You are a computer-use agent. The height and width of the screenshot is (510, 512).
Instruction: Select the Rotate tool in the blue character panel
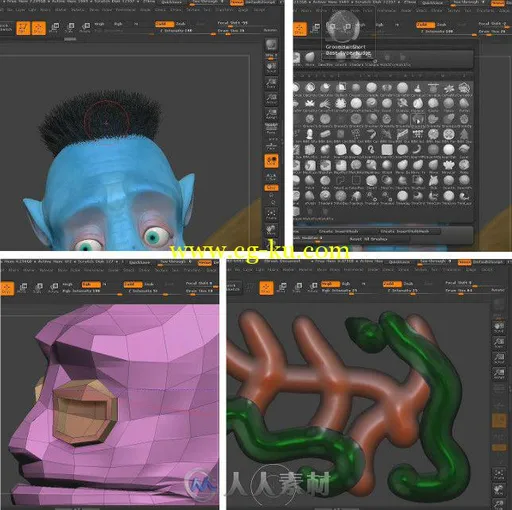coord(86,27)
